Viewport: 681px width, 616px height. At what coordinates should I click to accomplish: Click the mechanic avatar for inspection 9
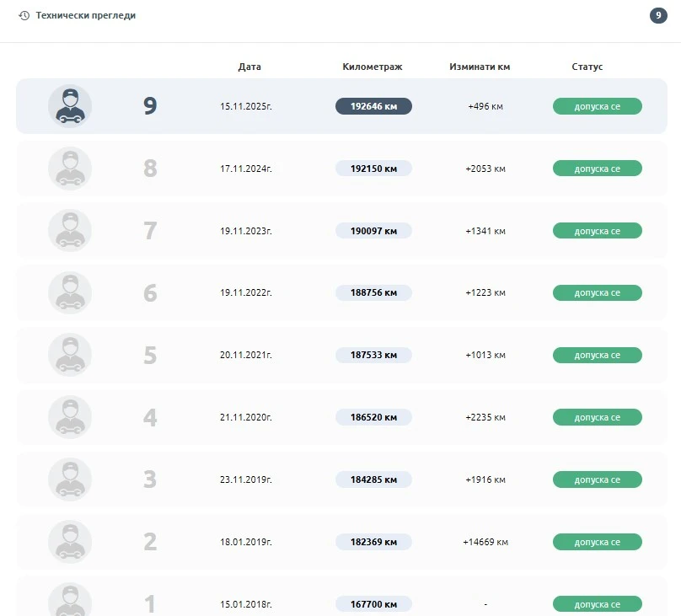point(70,106)
